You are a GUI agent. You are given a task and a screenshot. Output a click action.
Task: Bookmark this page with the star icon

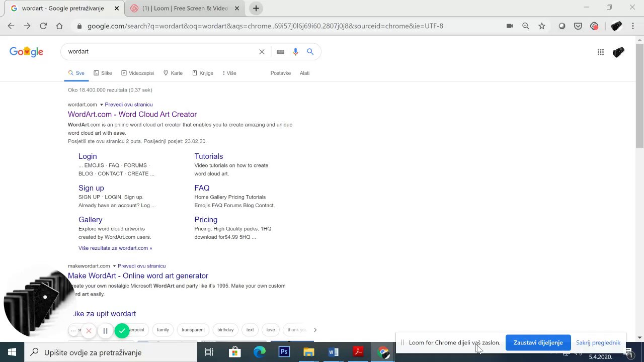pos(542,26)
